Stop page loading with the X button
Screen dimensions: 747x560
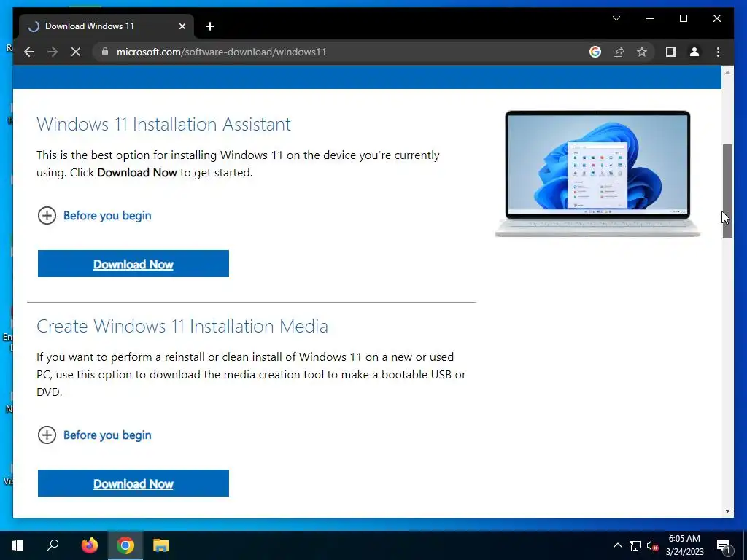pos(76,52)
